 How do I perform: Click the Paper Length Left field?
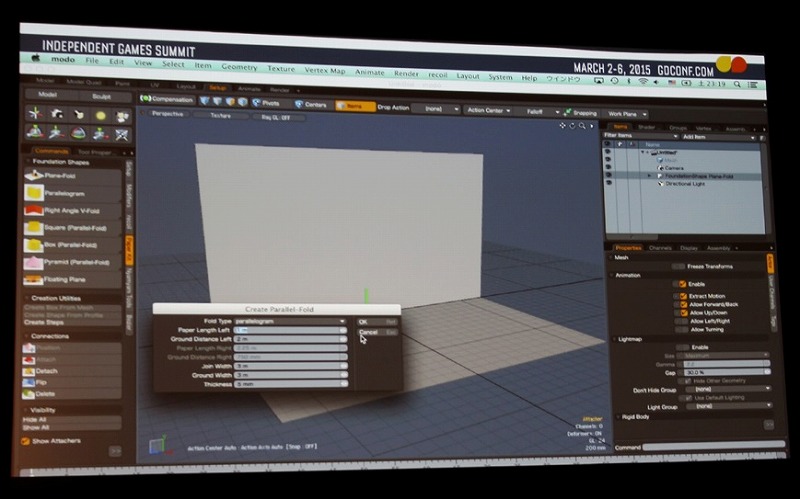click(x=290, y=330)
